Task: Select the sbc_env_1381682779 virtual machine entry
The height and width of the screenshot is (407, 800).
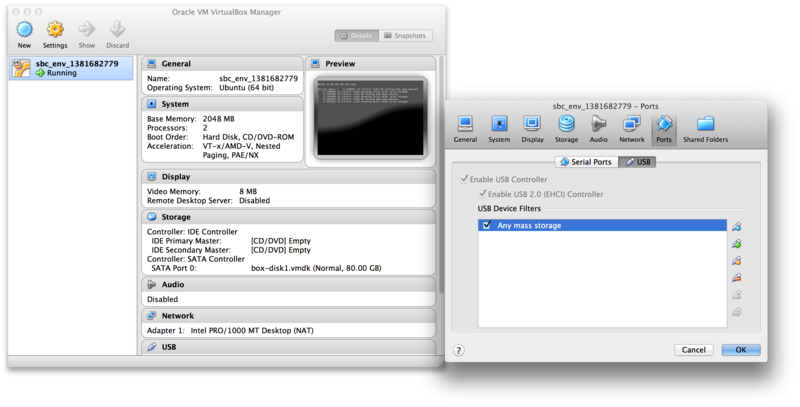Action: (71, 68)
